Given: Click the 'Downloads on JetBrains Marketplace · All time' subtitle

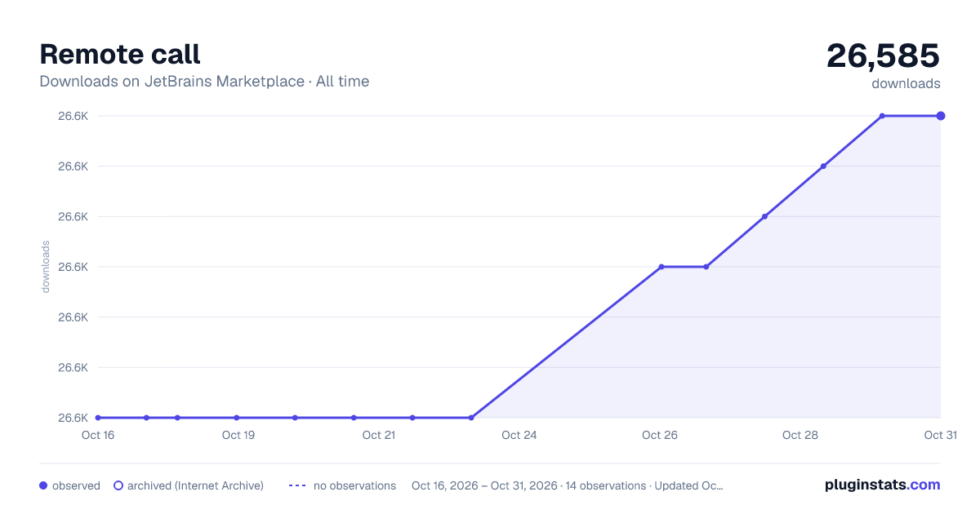Looking at the screenshot, I should click(x=204, y=82).
